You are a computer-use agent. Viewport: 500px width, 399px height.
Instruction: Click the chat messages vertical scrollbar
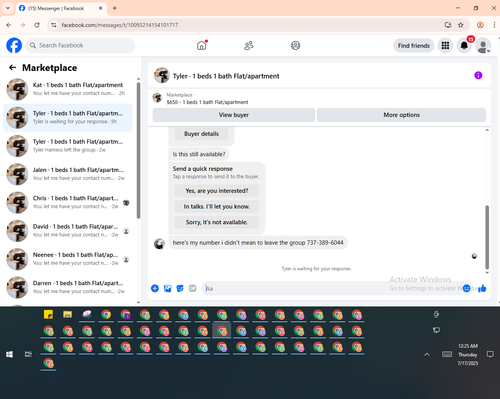pyautogui.click(x=487, y=237)
